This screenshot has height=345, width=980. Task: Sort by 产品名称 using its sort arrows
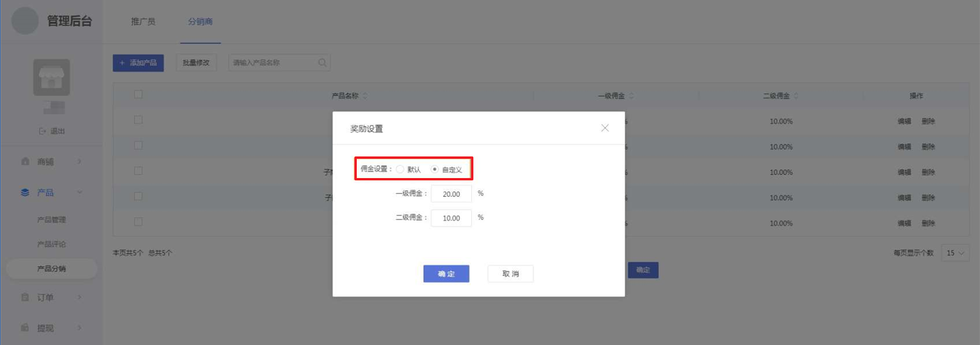tap(365, 96)
